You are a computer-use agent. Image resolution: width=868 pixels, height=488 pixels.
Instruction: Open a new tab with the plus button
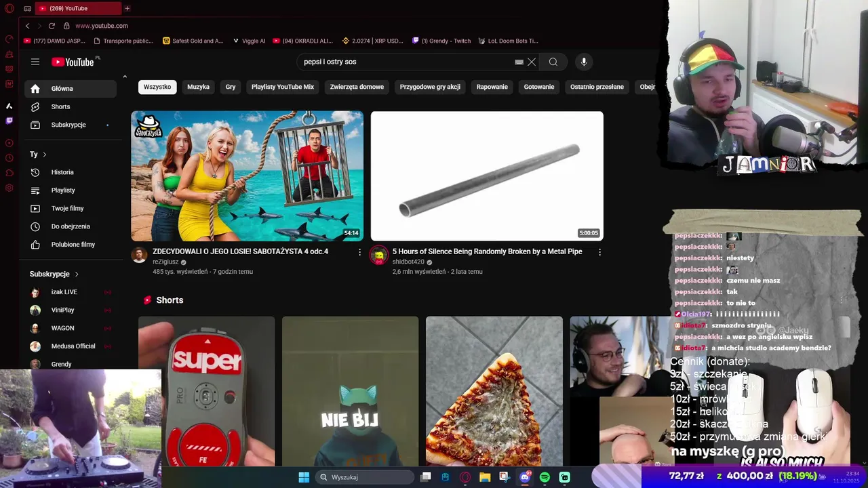[x=127, y=8]
